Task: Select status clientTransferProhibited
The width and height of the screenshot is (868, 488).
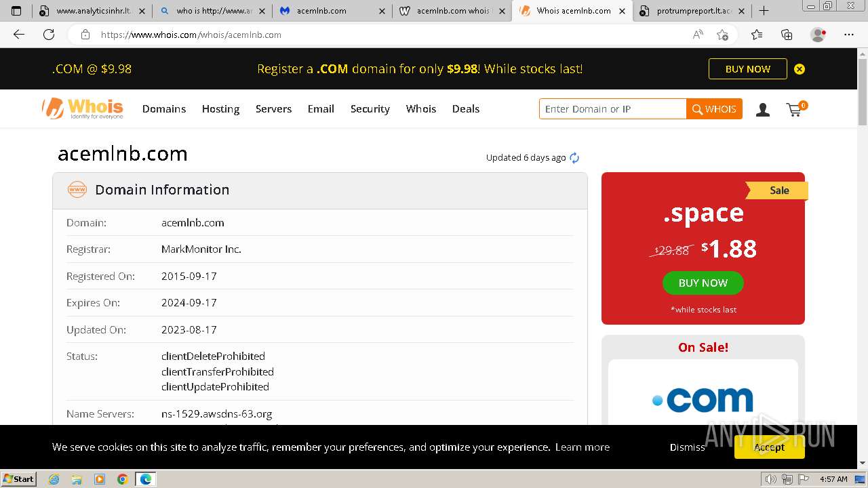Action: point(218,371)
